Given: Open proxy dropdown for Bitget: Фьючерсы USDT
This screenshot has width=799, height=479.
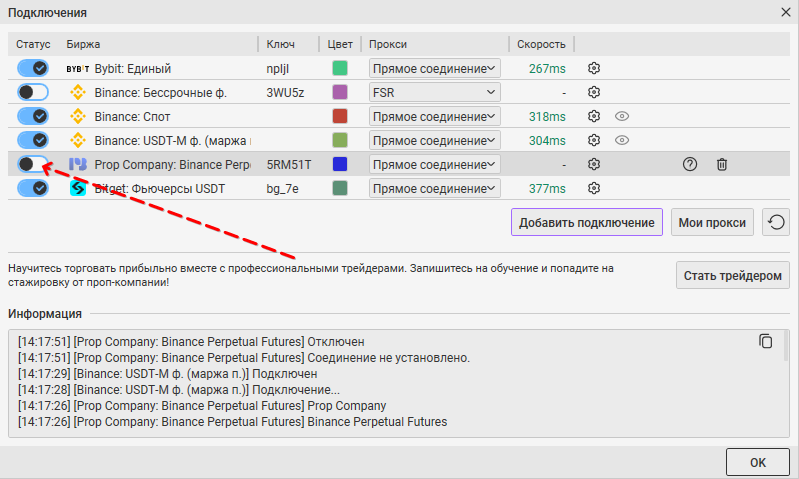Looking at the screenshot, I should coord(435,188).
